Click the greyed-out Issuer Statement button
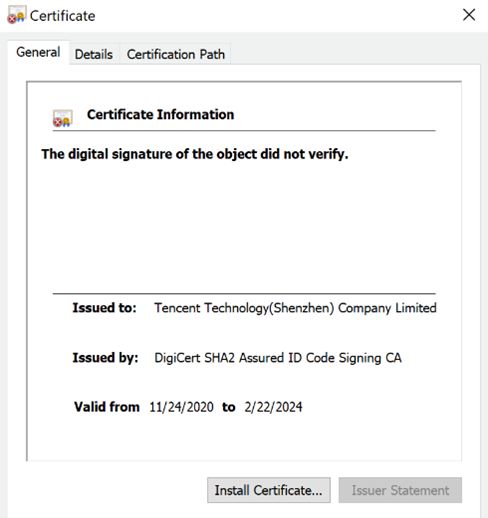Image resolution: width=488 pixels, height=518 pixels. 400,490
